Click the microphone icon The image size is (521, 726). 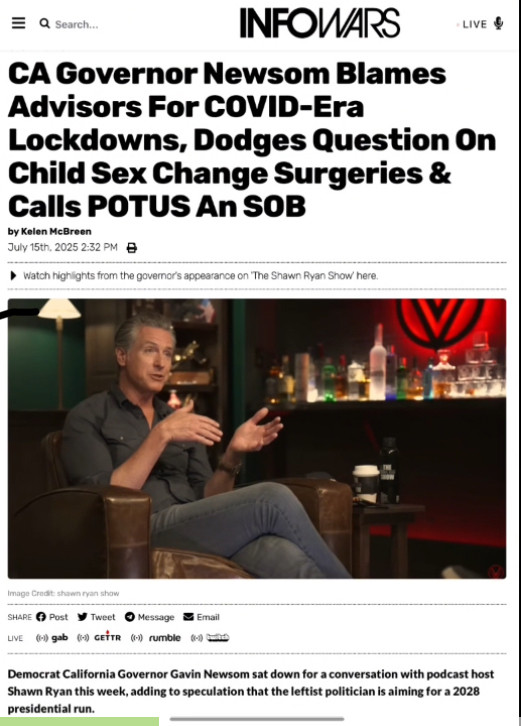pos(498,23)
